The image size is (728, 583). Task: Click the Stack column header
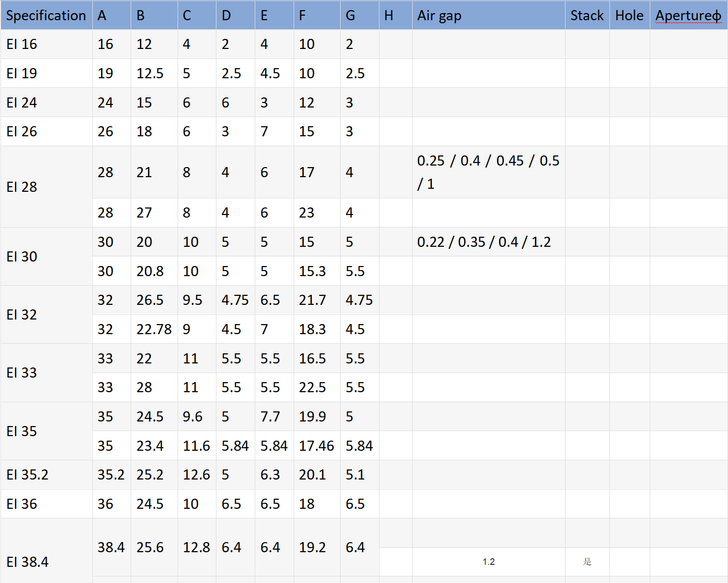(x=587, y=16)
